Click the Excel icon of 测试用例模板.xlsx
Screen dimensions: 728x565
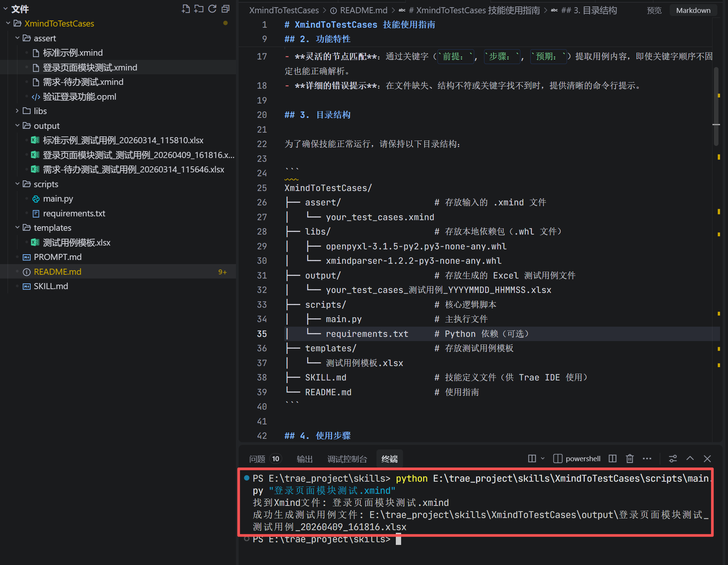[35, 243]
